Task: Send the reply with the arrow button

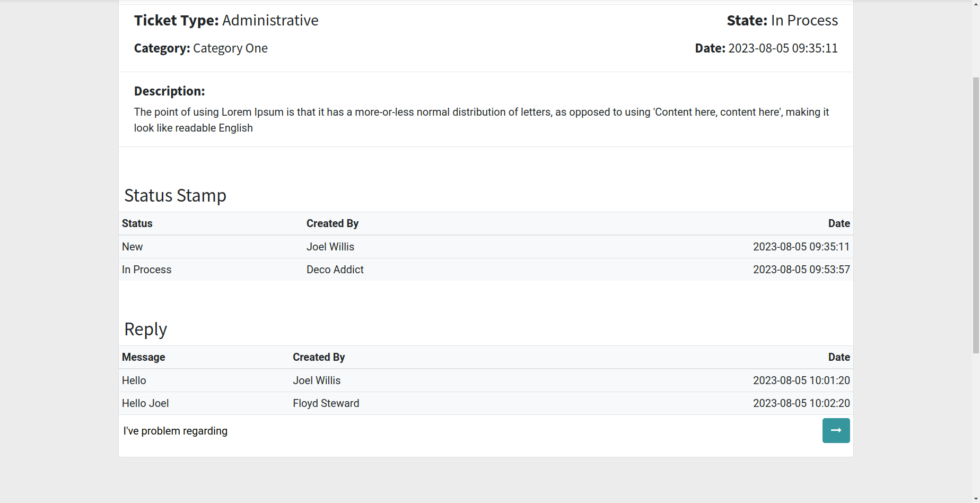Action: click(x=836, y=430)
